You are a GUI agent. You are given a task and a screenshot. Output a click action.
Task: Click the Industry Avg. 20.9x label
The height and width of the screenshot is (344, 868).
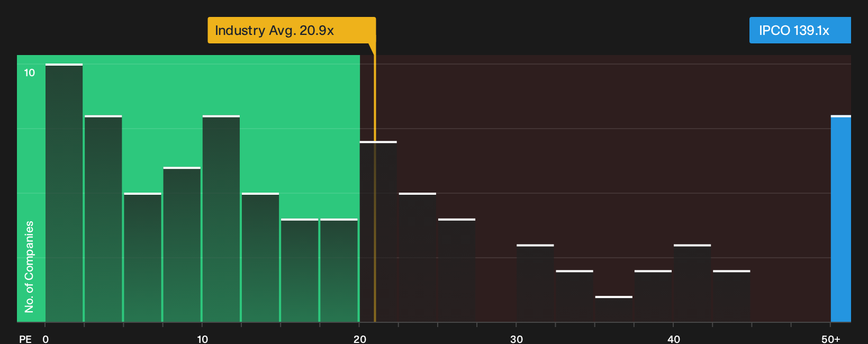[292, 30]
